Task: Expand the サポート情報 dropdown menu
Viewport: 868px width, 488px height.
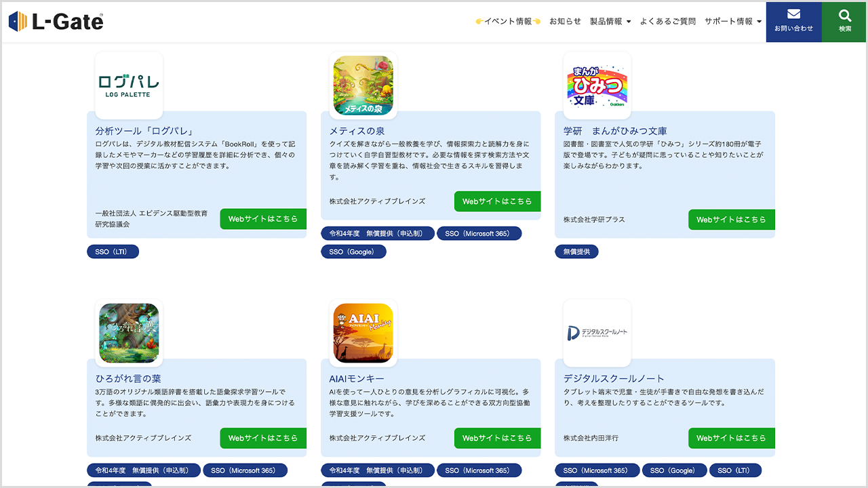Action: tap(733, 22)
